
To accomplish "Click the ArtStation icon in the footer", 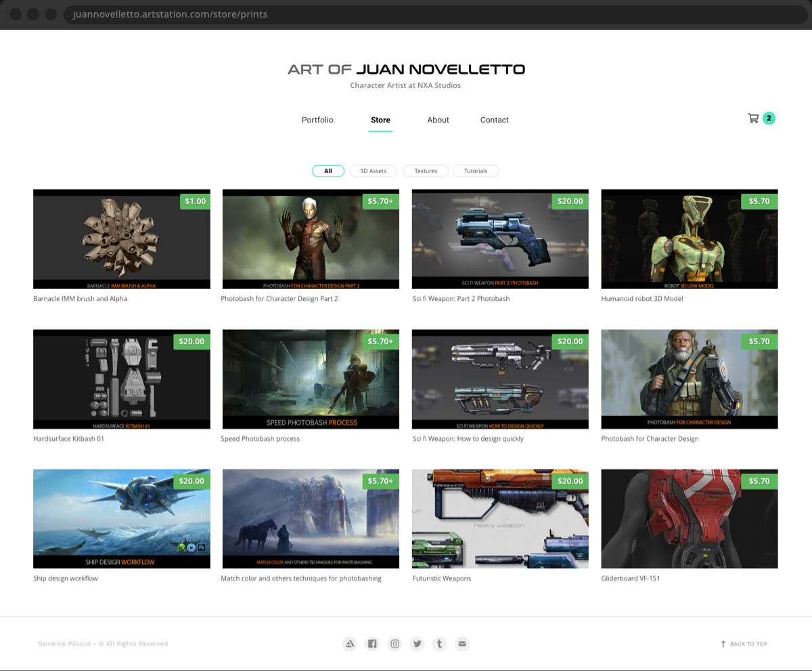I will [x=350, y=643].
